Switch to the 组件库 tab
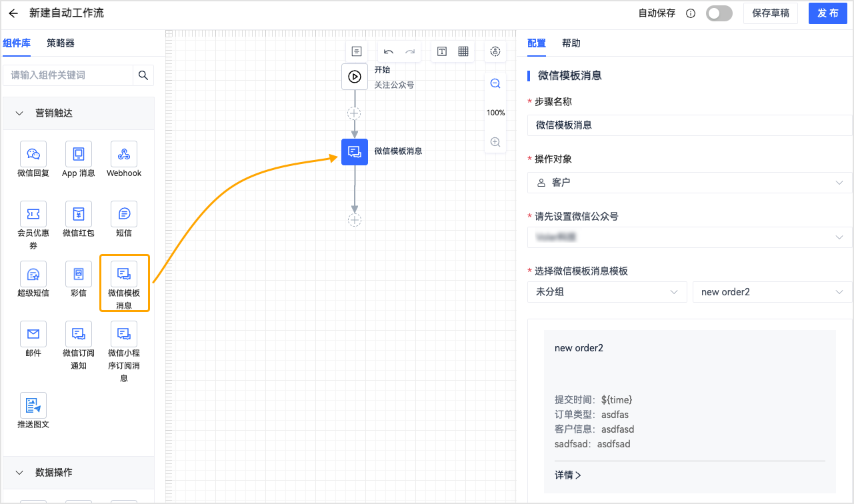The height and width of the screenshot is (504, 854). 17,43
